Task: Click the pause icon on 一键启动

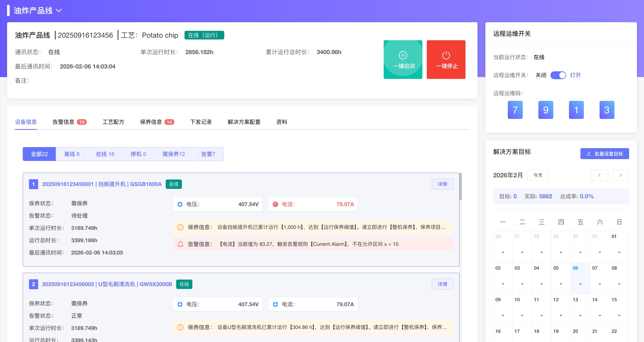Action: click(x=403, y=55)
